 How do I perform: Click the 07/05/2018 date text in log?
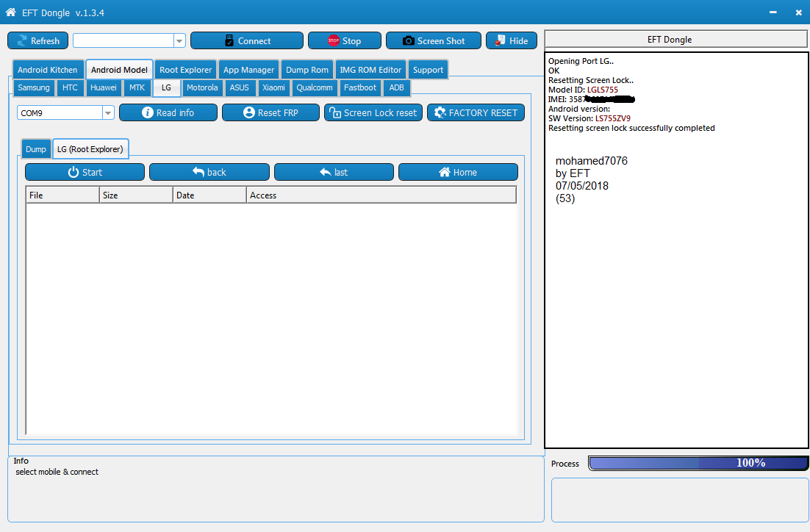(582, 185)
